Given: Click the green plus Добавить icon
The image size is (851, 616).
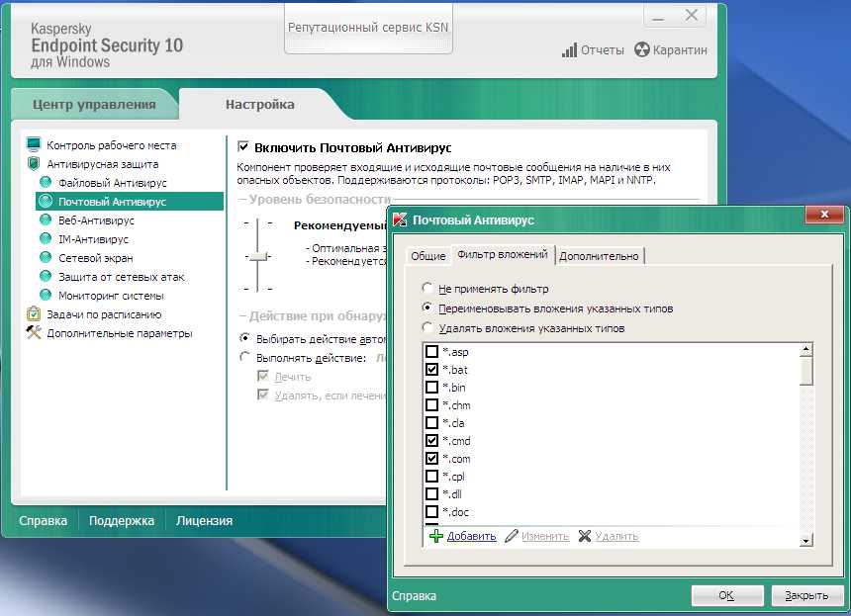Looking at the screenshot, I should pyautogui.click(x=436, y=536).
